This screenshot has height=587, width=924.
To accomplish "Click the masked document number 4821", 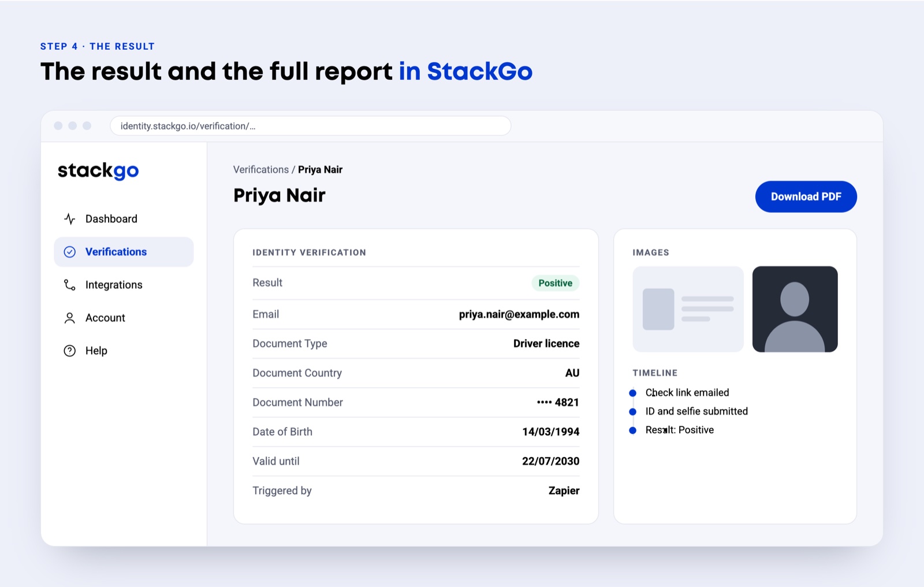I will coord(558,402).
